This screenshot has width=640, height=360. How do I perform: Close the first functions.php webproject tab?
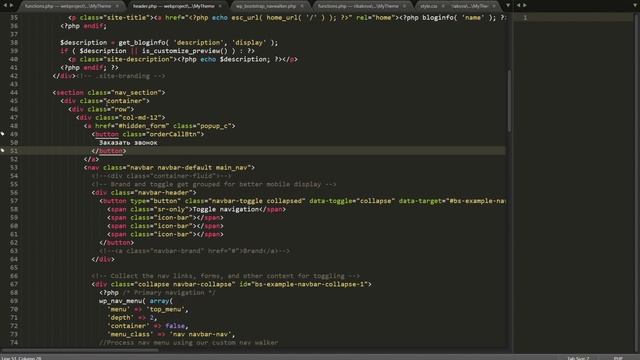117,6
